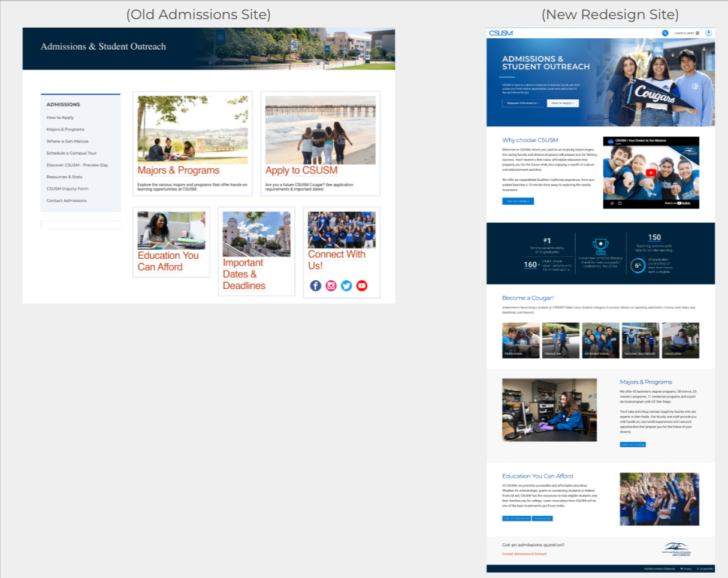Click the California State University San Marcos footer logo

click(676, 549)
